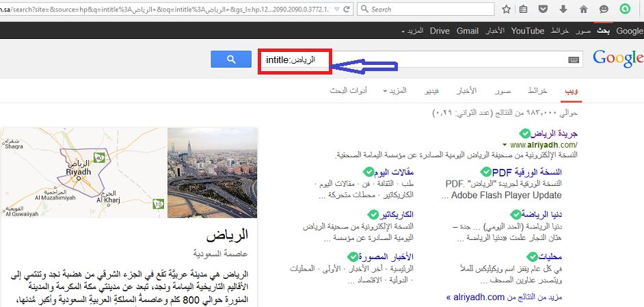The width and height of the screenshot is (644, 307).
Task: Open the Riyadh city skyline photo
Action: [213, 172]
